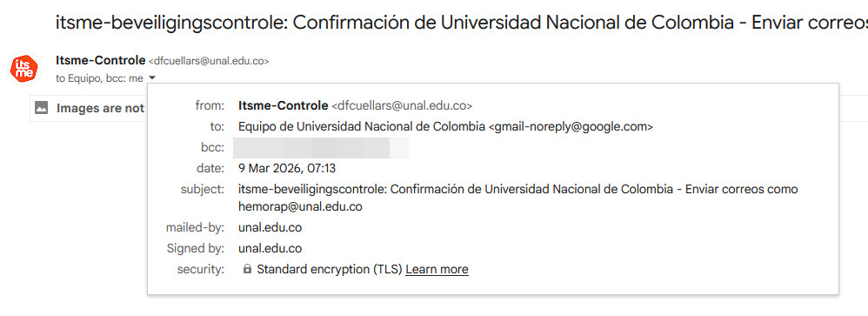
Task: Click the Standard encryption (TLS) text
Action: [x=330, y=270]
